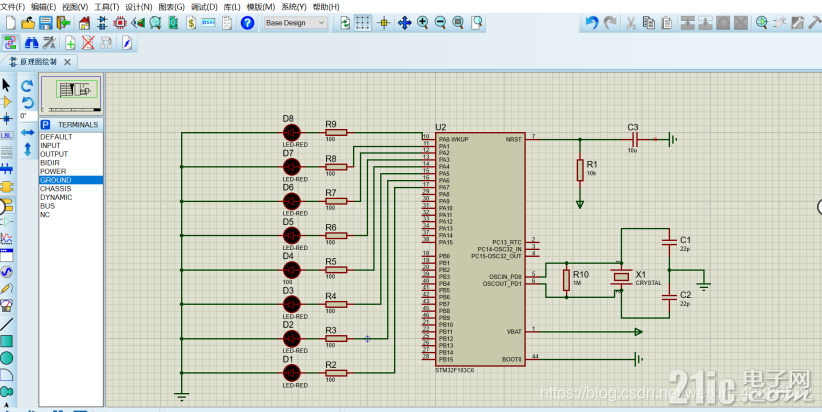
Task: Select the arrow selection mode
Action: pyautogui.click(x=6, y=85)
